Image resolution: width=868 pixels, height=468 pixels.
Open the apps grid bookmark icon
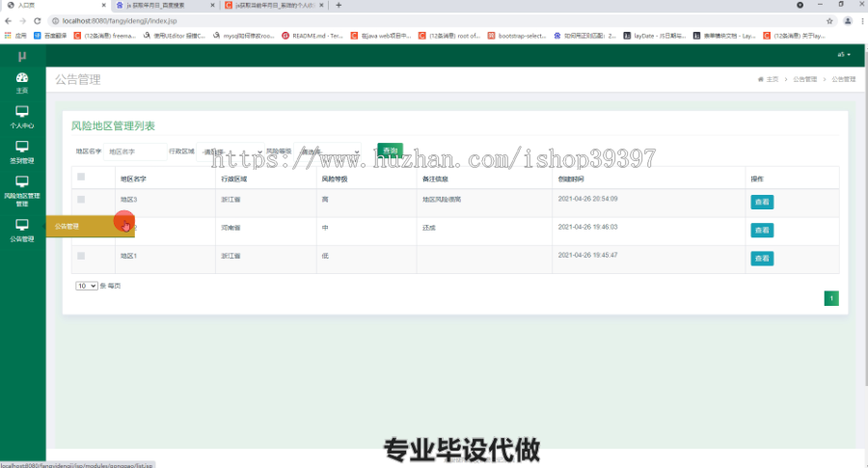(x=8, y=36)
